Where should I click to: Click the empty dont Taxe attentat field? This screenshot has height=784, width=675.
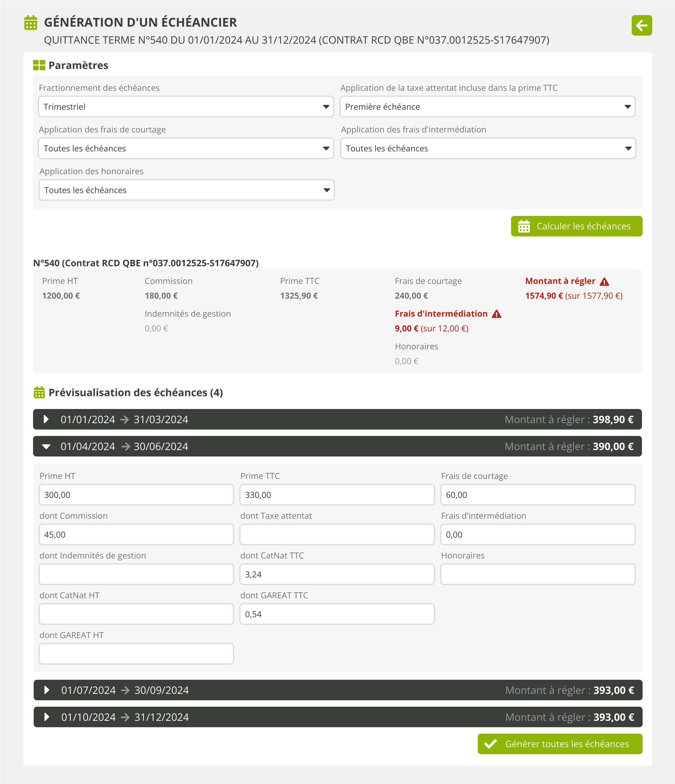click(337, 534)
